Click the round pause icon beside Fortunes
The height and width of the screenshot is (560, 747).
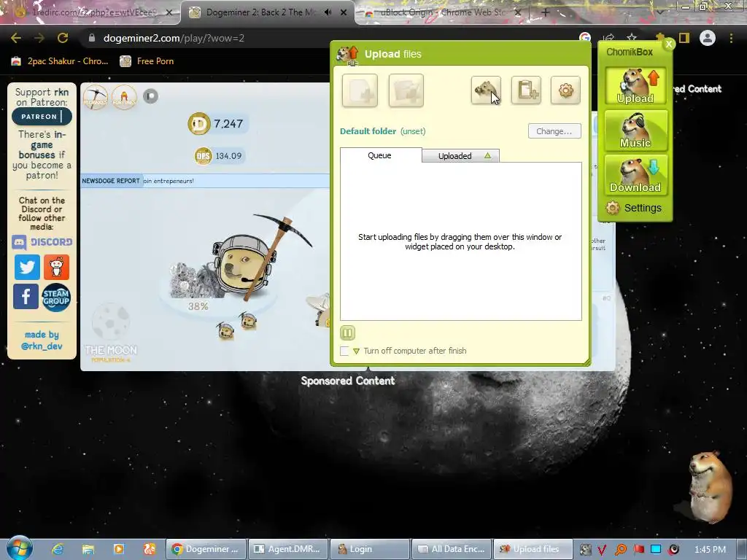pos(150,96)
